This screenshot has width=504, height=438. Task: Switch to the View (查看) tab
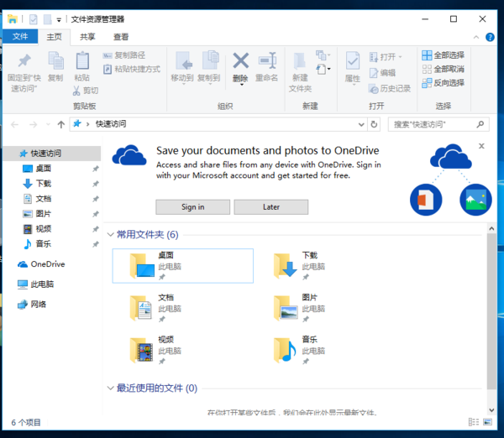[x=121, y=37]
